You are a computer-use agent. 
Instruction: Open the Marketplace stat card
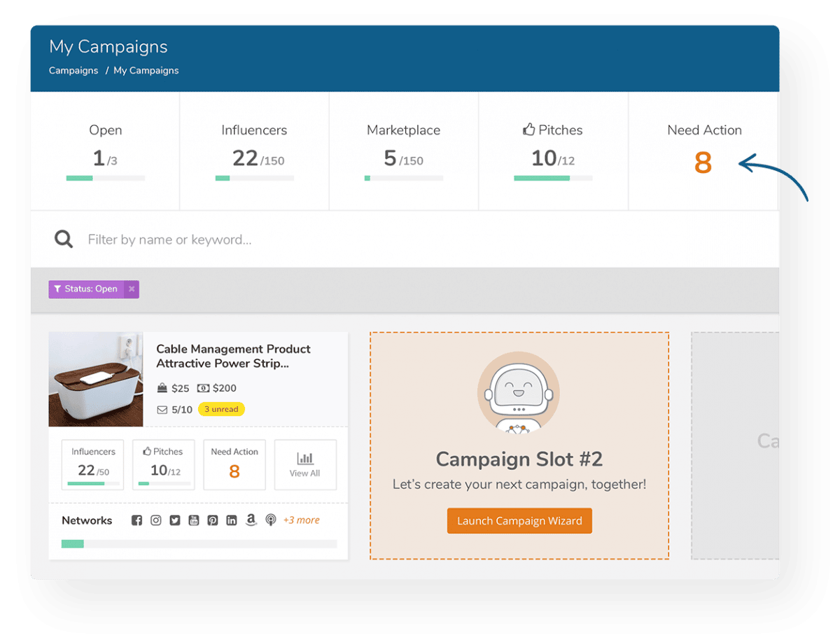pyautogui.click(x=403, y=151)
